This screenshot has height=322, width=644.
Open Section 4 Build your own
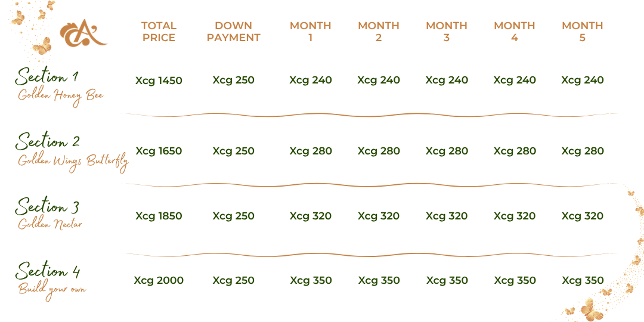click(50, 280)
